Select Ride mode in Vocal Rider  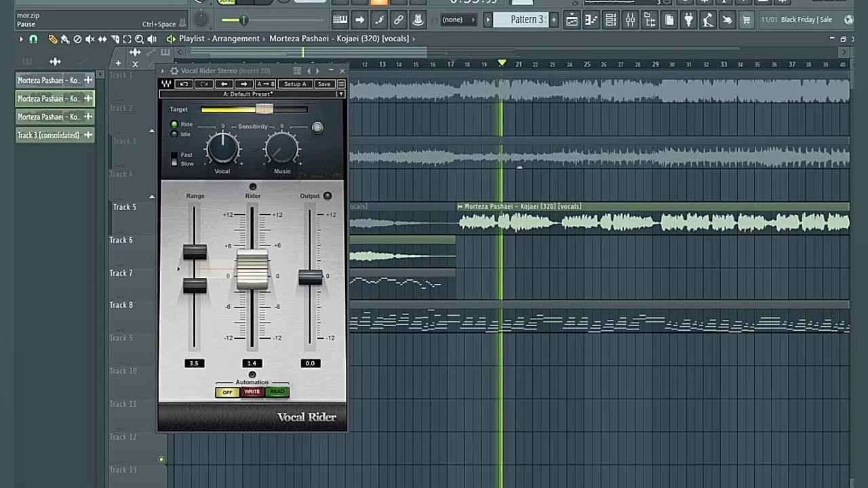pos(174,125)
